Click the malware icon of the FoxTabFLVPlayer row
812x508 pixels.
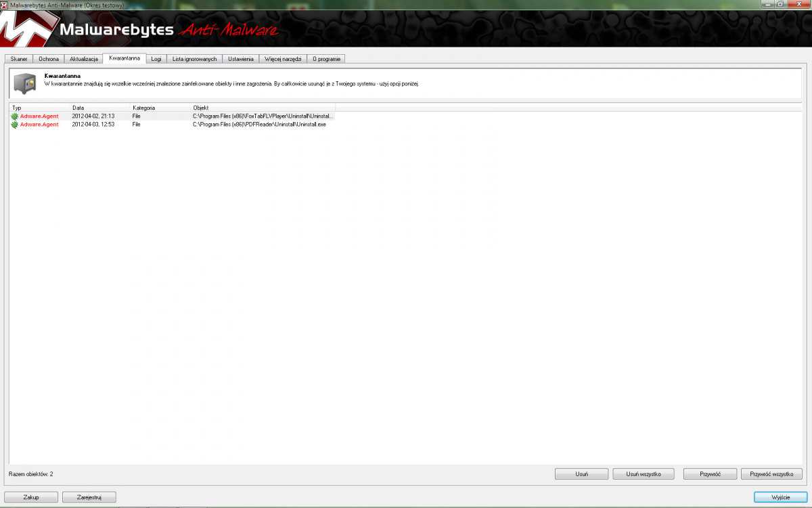(15, 117)
